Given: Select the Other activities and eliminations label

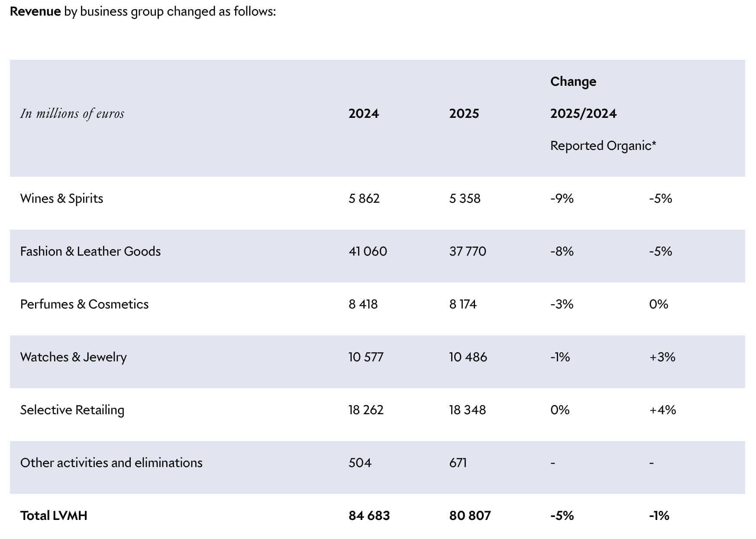Looking at the screenshot, I should coord(111,463).
